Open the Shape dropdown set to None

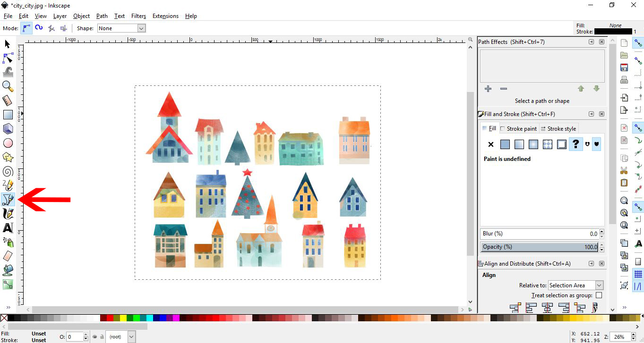[x=121, y=28]
